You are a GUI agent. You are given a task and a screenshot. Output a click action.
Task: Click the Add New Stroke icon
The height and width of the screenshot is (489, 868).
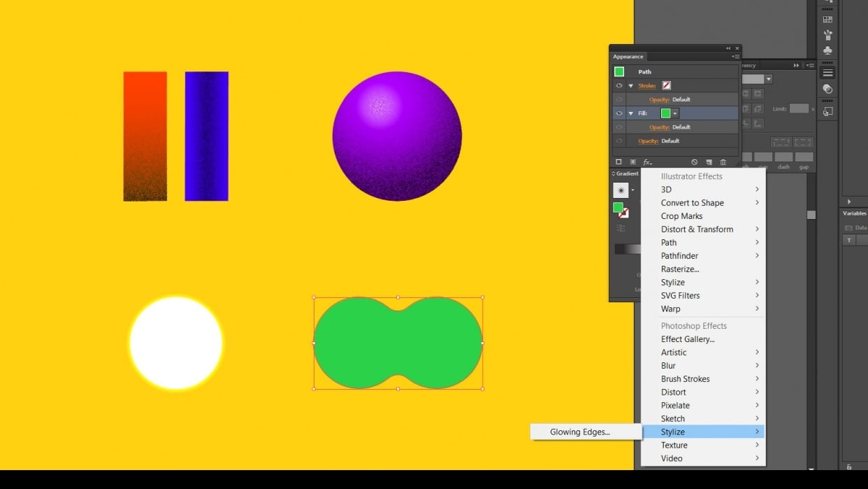618,162
